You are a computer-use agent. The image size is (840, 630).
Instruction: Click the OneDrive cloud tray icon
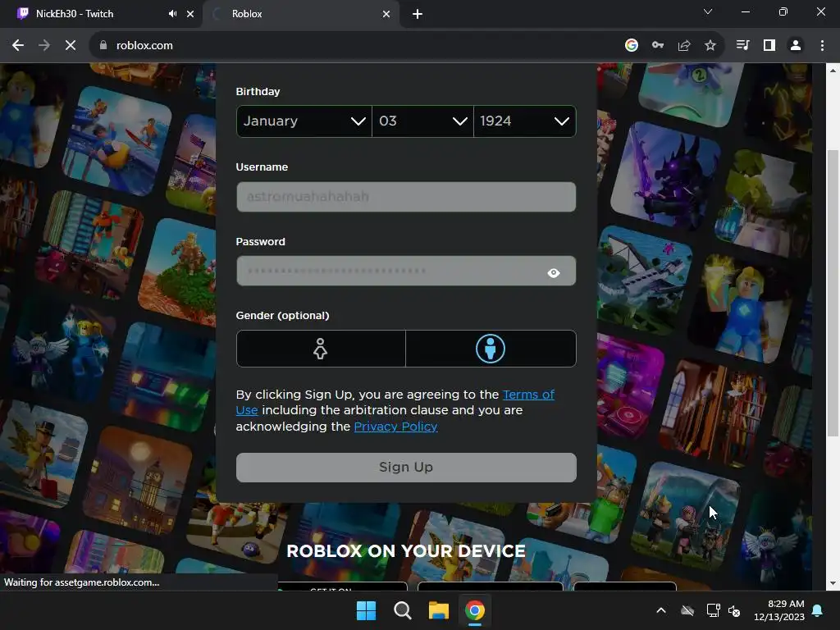tap(687, 610)
